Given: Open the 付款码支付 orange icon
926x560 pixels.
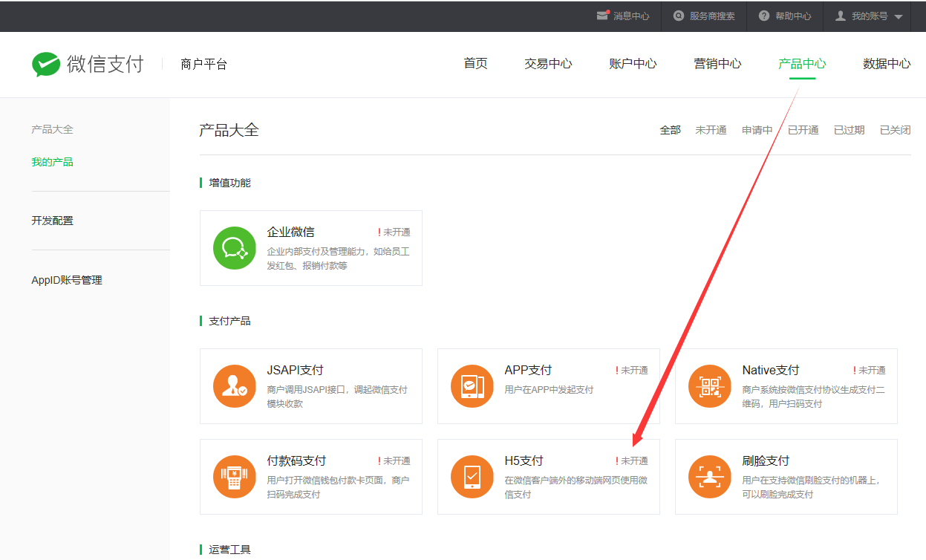Looking at the screenshot, I should [x=234, y=477].
